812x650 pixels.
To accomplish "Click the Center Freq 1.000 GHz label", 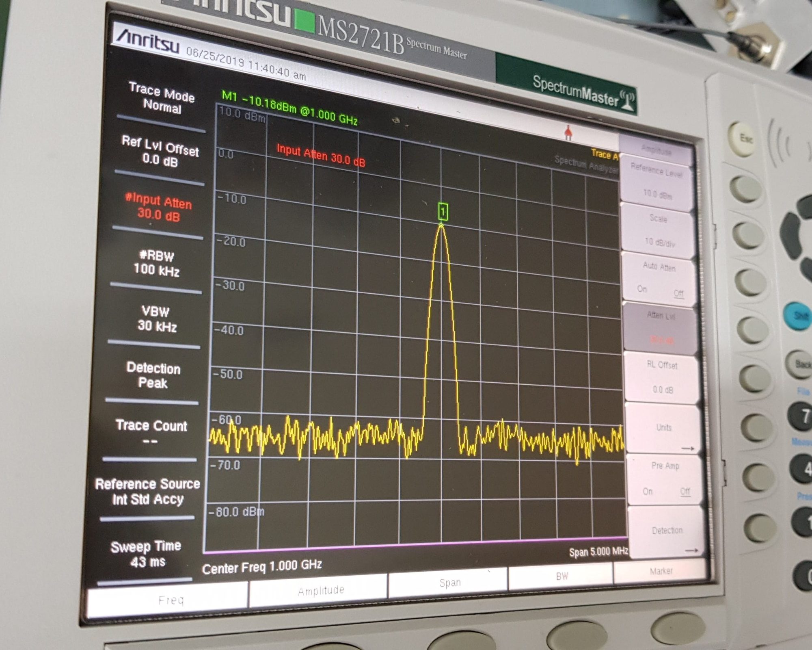I will point(262,567).
